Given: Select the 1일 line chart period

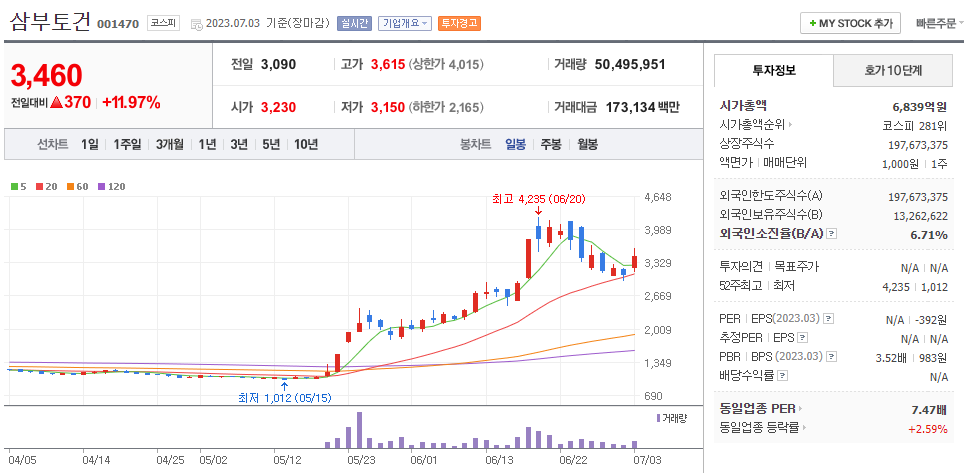Looking at the screenshot, I should (x=89, y=144).
